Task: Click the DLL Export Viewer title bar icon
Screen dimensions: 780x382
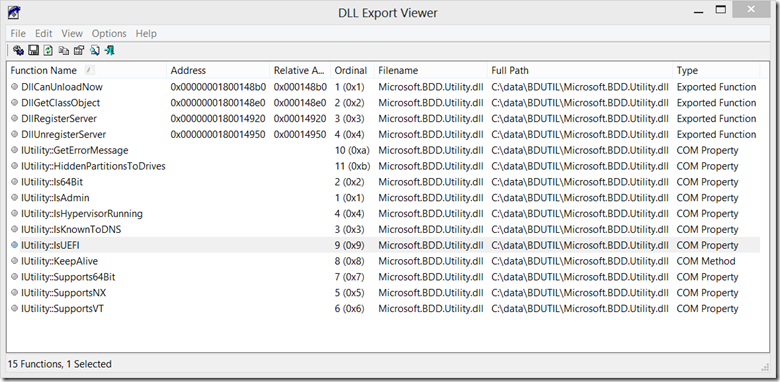Action: click(13, 12)
